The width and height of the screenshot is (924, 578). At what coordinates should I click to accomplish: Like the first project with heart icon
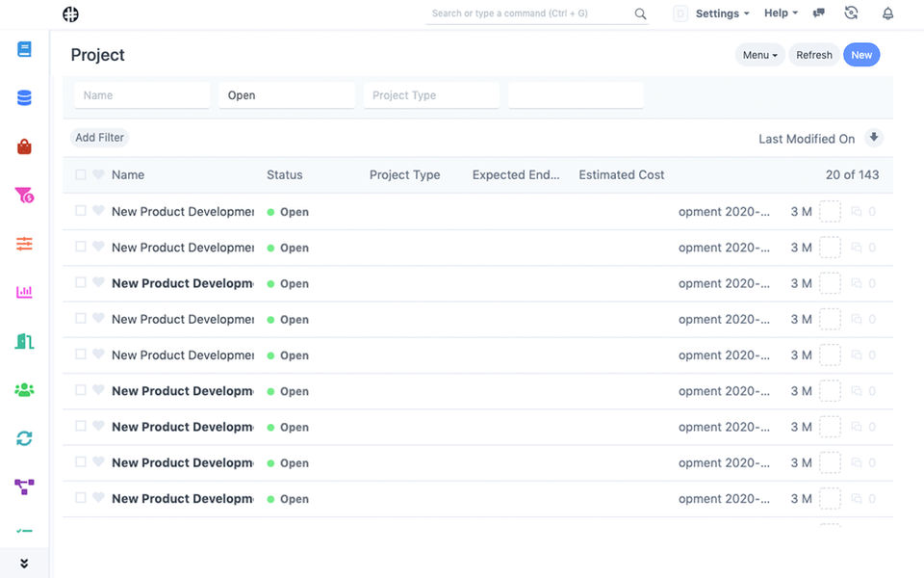(x=98, y=211)
